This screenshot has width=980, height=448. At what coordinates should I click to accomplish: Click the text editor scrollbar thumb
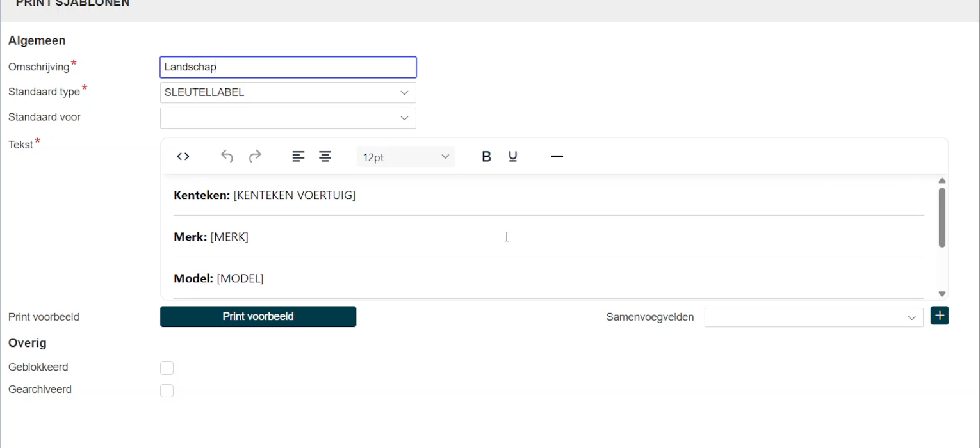tap(942, 217)
